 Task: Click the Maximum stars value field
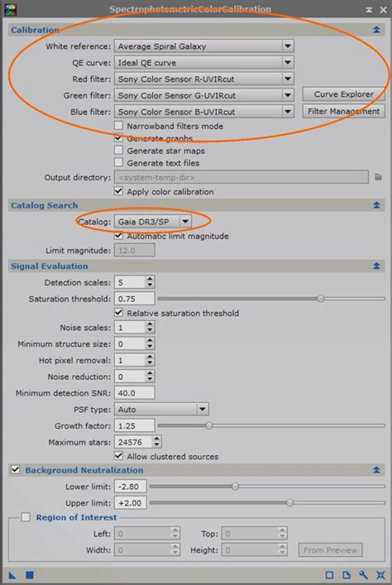[x=133, y=442]
